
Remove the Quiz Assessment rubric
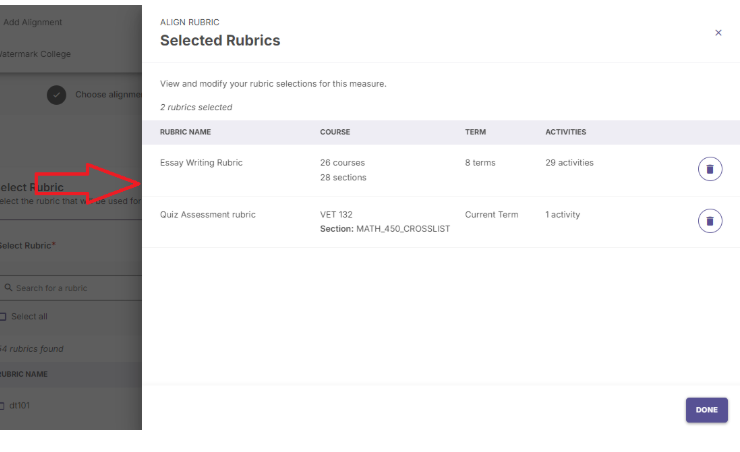click(x=709, y=221)
